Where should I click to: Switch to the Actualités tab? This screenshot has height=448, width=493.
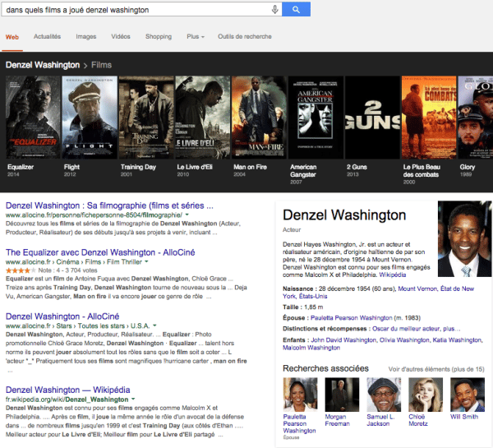47,36
